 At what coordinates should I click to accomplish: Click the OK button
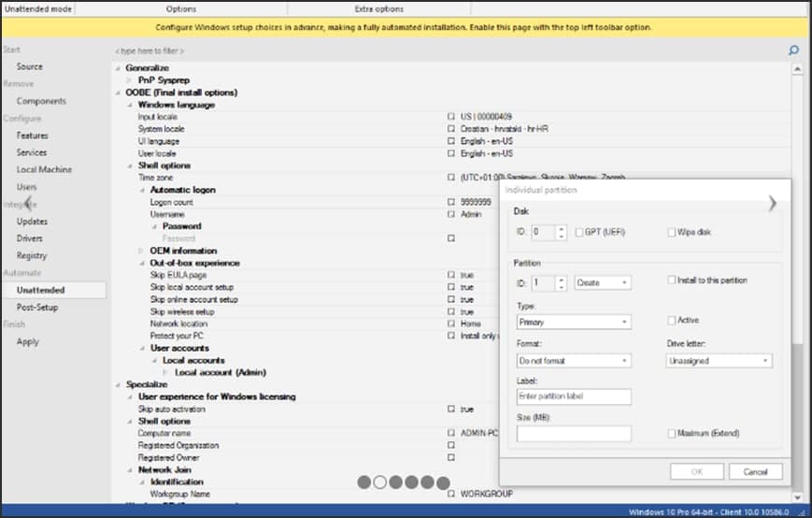click(x=696, y=471)
